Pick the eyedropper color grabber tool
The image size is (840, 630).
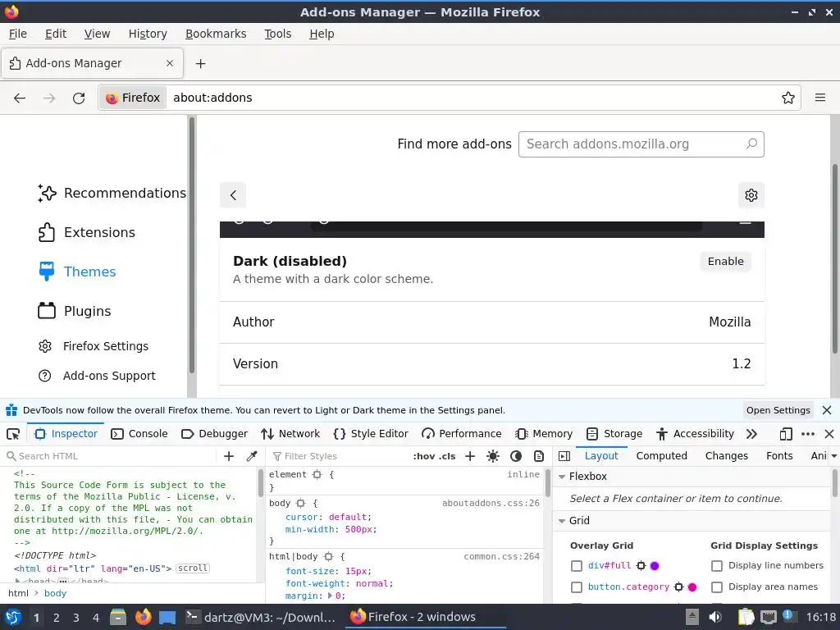[251, 456]
